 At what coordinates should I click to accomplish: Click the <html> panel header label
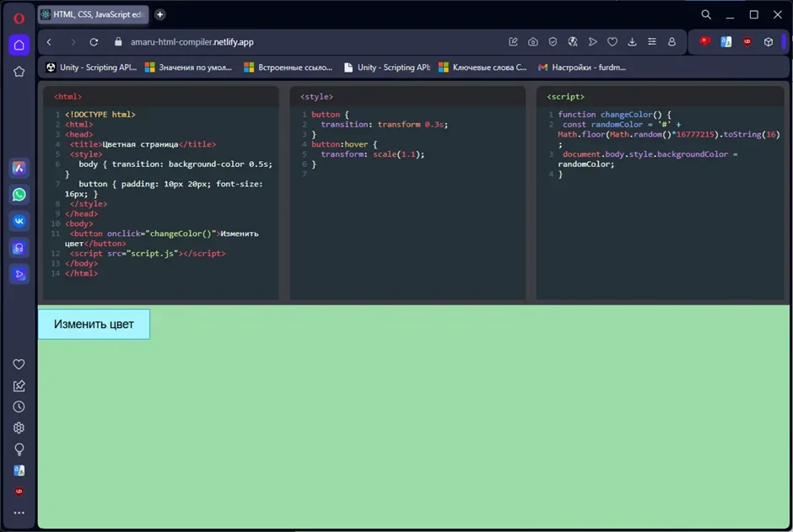coord(67,96)
